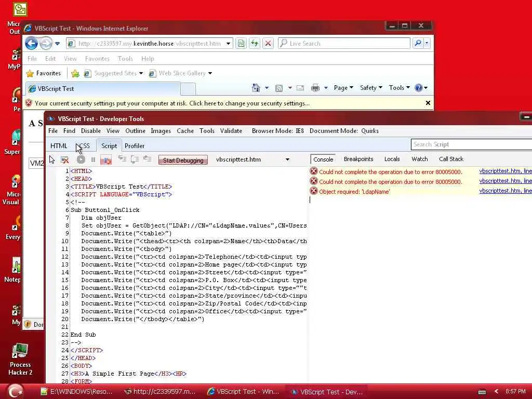Open the Page menu dropdown
This screenshot has height=399, width=532.
343,88
